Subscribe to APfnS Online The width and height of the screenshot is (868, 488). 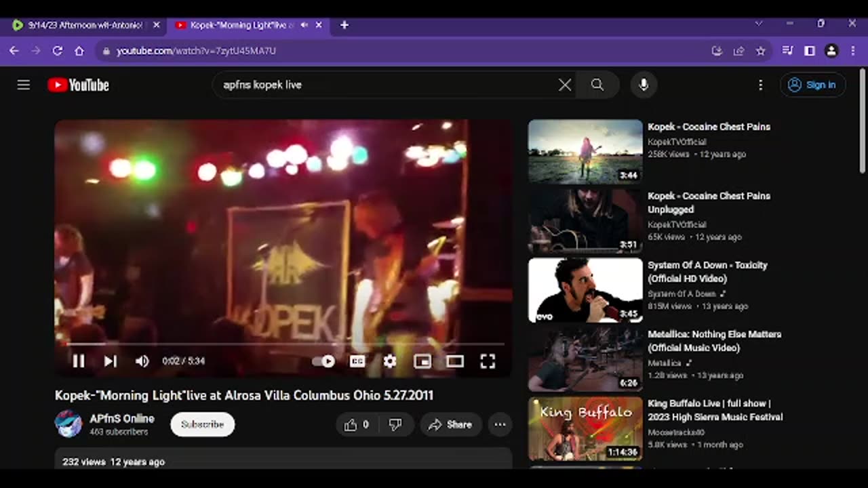[x=202, y=424]
